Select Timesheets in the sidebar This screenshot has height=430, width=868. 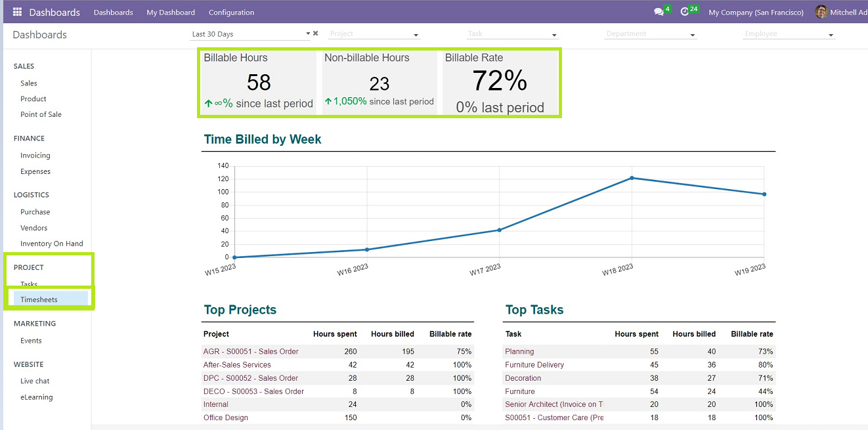39,299
